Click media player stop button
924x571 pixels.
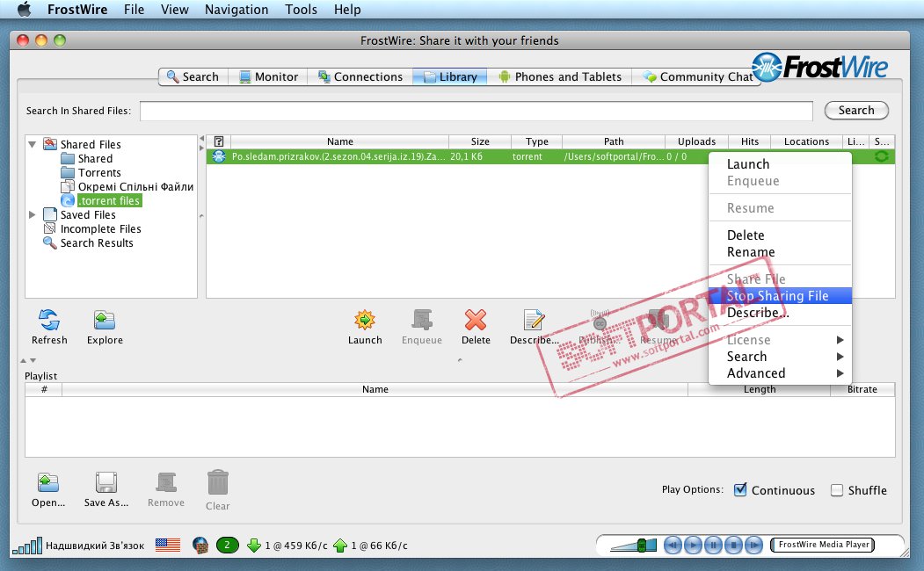click(x=733, y=546)
